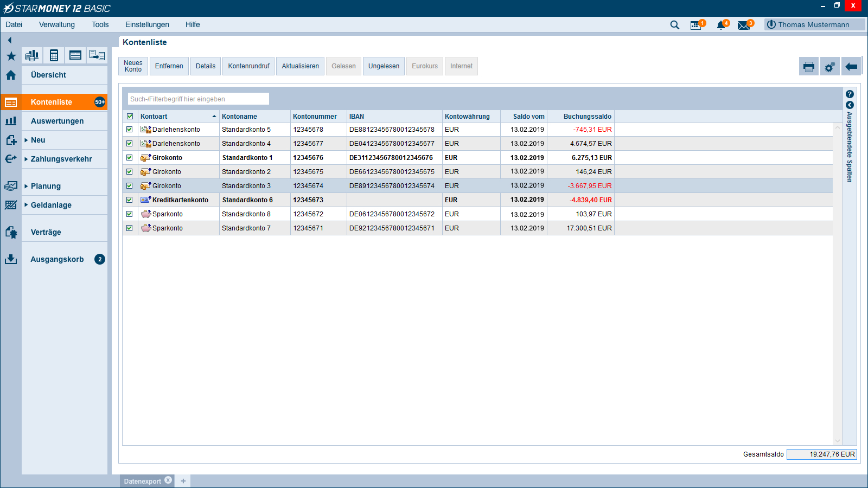This screenshot has height=488, width=868.
Task: Switch to the Datenexport tab
Action: [x=142, y=481]
